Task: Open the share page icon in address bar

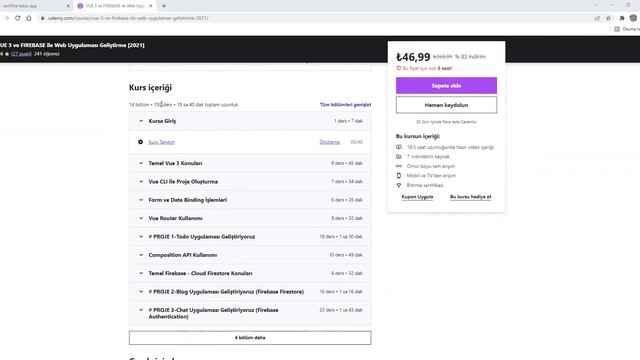Action: 597,18
